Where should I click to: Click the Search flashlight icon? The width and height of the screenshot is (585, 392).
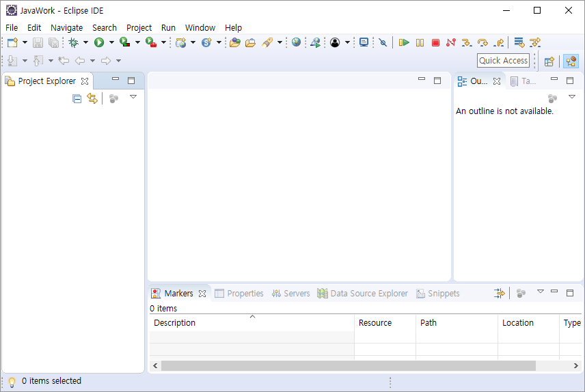[x=267, y=42]
